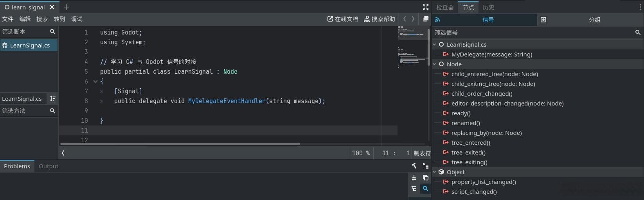This screenshot has height=200, width=644.
Task: Open the 搜索 menu
Action: pos(42,19)
